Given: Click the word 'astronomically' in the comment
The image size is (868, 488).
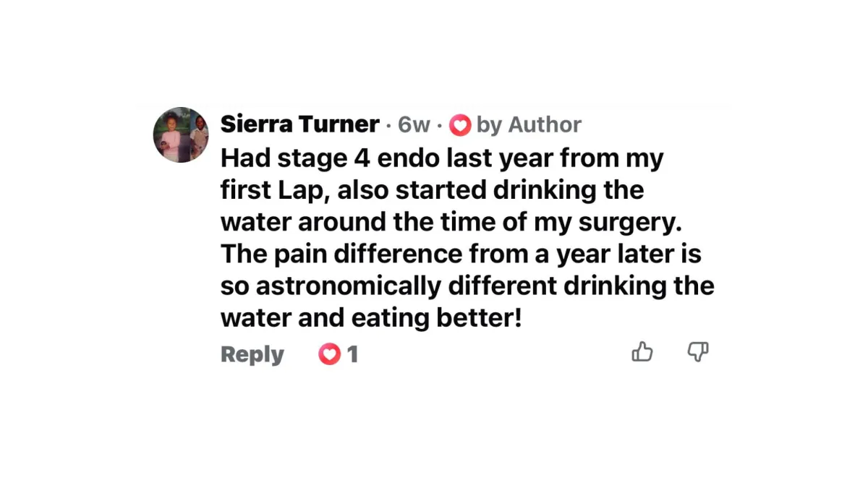Looking at the screenshot, I should [349, 286].
